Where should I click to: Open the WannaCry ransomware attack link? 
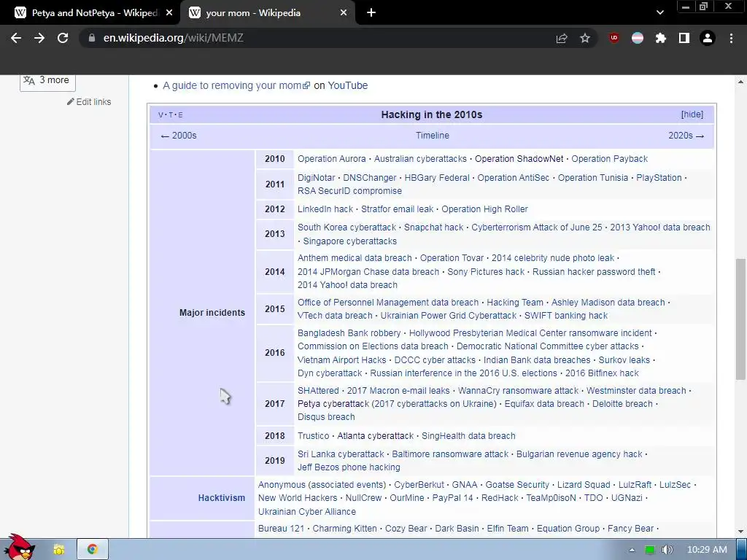click(x=518, y=391)
